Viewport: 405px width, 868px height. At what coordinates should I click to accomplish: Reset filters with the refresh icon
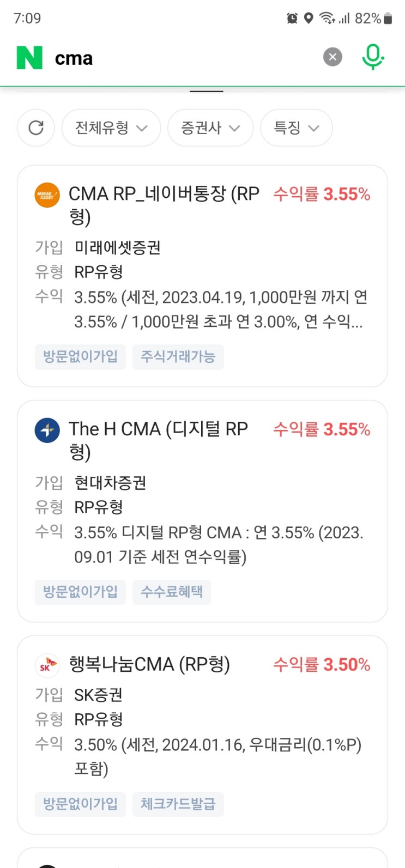(x=36, y=128)
